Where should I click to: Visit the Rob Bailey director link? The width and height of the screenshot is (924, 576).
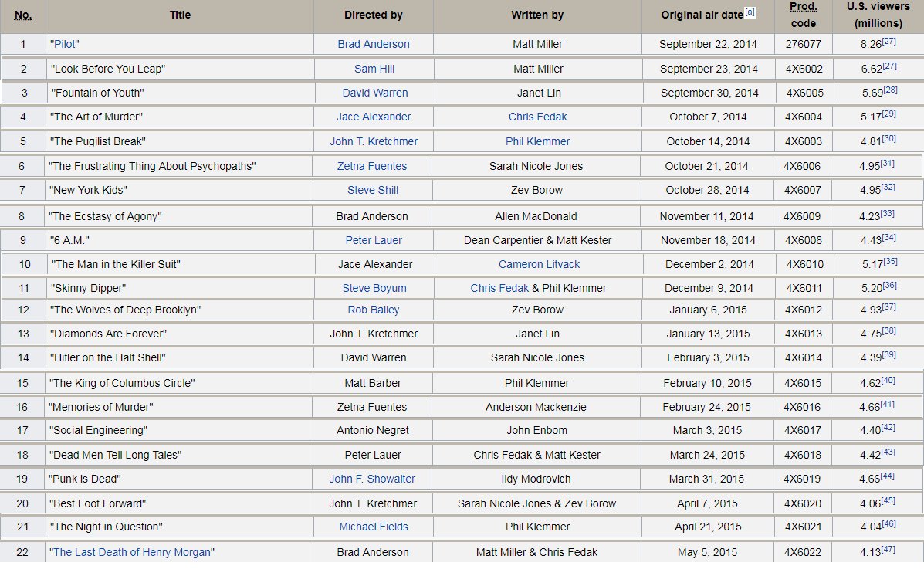[x=373, y=310]
